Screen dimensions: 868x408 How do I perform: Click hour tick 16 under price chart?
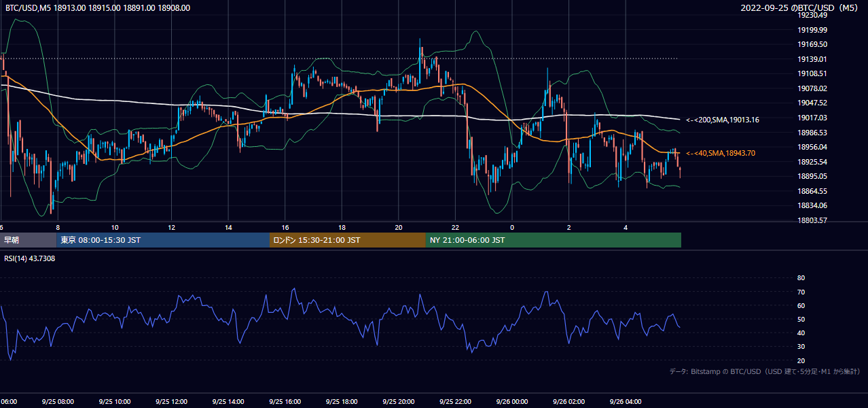pyautogui.click(x=285, y=227)
